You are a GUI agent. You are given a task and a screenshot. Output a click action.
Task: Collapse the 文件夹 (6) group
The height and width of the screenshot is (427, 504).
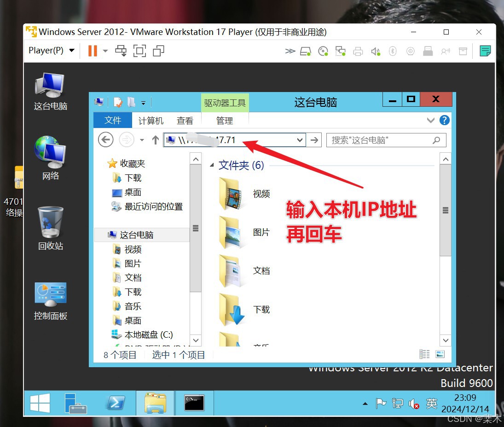pos(212,165)
